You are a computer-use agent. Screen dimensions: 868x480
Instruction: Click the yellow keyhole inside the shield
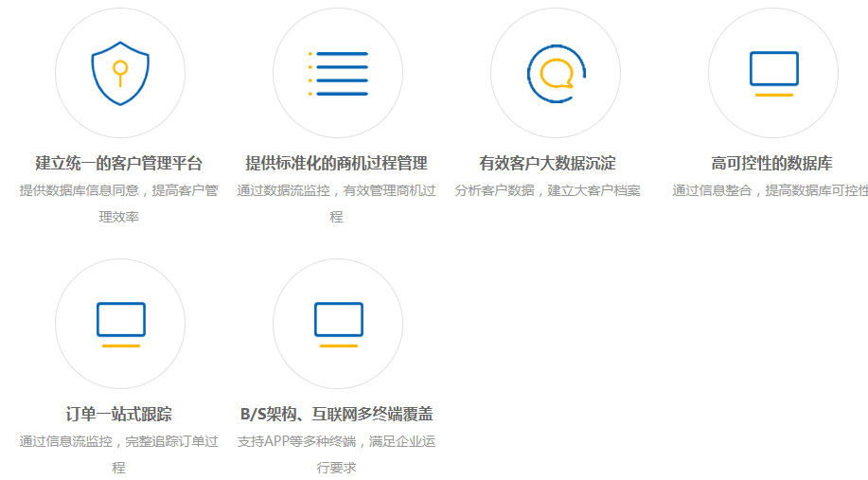click(119, 69)
